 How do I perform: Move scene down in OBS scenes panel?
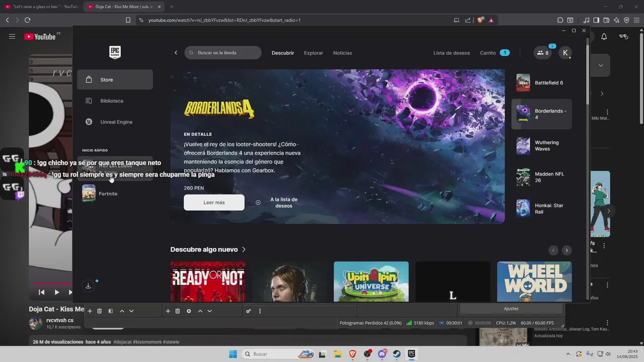pos(131,311)
